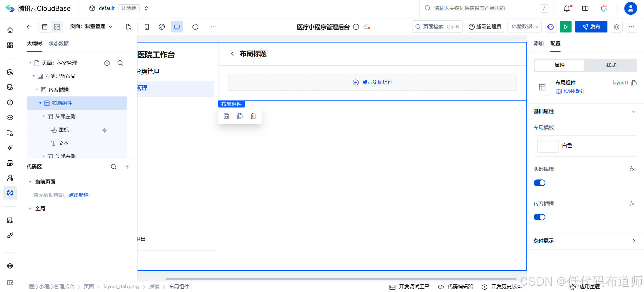This screenshot has width=644, height=292.
Task: Click the home icon in the left sidebar
Action: pyautogui.click(x=10, y=30)
